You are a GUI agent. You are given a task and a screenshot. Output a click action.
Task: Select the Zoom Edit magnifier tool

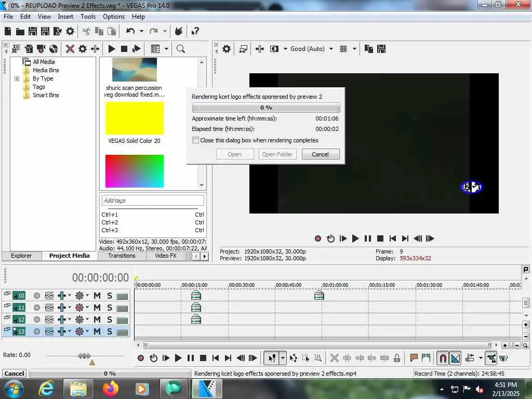(x=318, y=358)
